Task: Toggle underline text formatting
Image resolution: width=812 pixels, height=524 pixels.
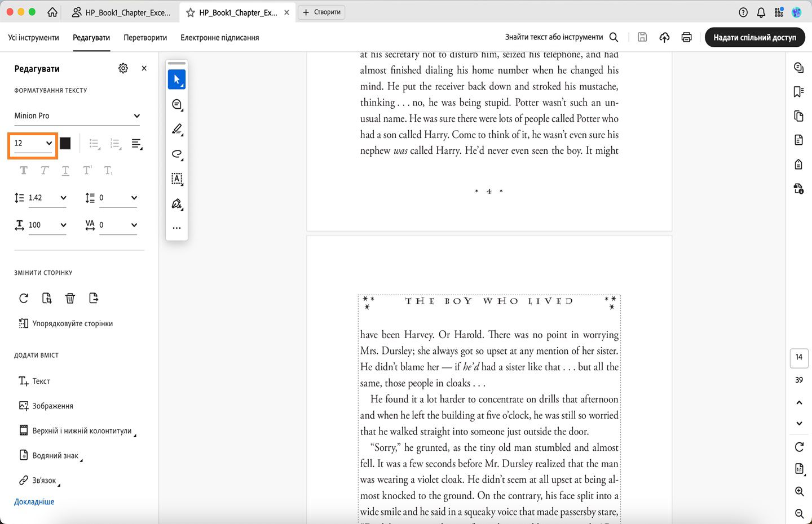Action: [65, 170]
